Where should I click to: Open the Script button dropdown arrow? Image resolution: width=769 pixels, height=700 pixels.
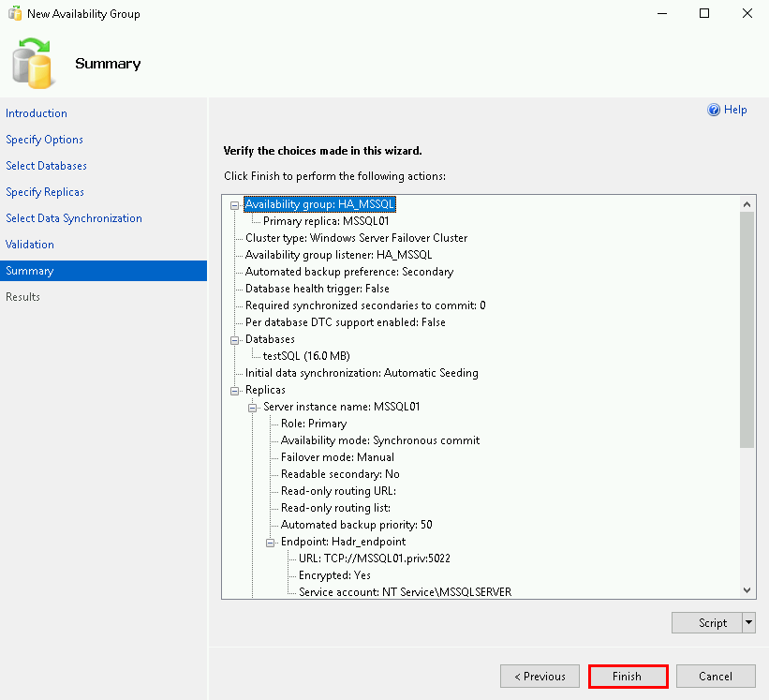(x=747, y=623)
